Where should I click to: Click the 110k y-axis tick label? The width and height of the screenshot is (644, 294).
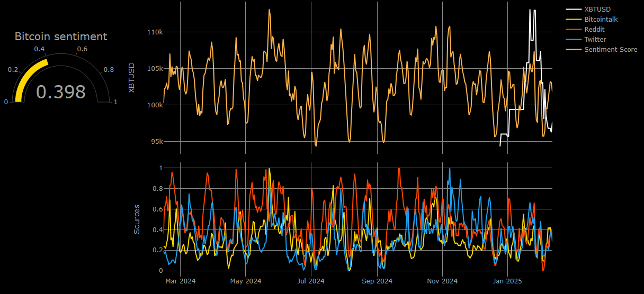[x=155, y=32]
